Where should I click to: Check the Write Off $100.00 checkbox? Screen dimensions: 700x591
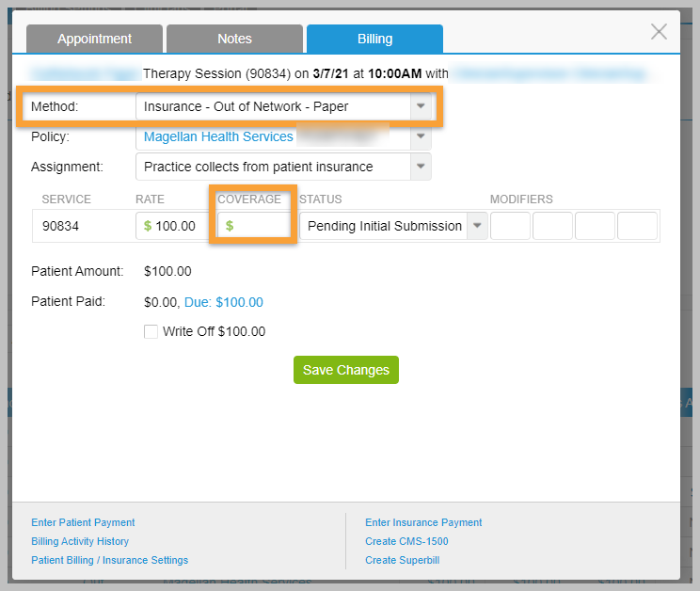pyautogui.click(x=151, y=332)
